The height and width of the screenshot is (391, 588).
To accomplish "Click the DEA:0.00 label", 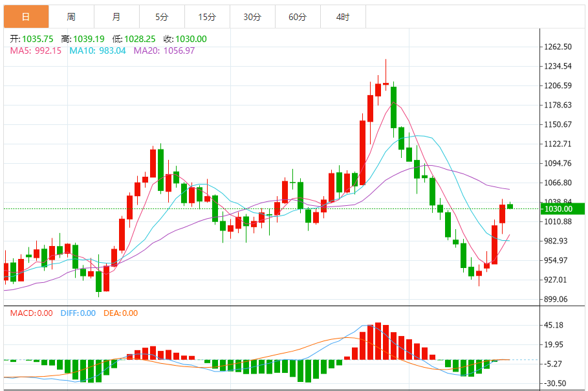I will pyautogui.click(x=121, y=313).
